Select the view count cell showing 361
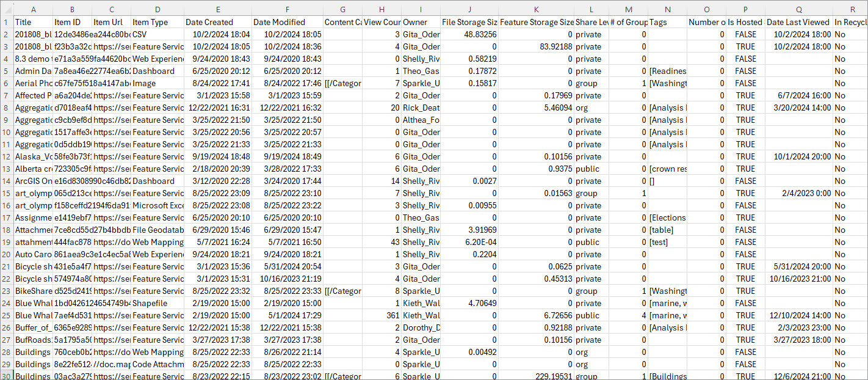Screen dimensions: 868x380 pos(382,315)
